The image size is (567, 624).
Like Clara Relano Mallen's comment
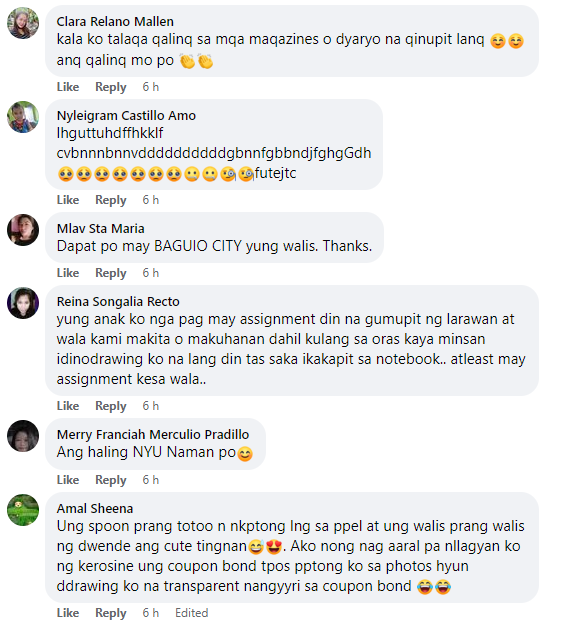pyautogui.click(x=68, y=87)
